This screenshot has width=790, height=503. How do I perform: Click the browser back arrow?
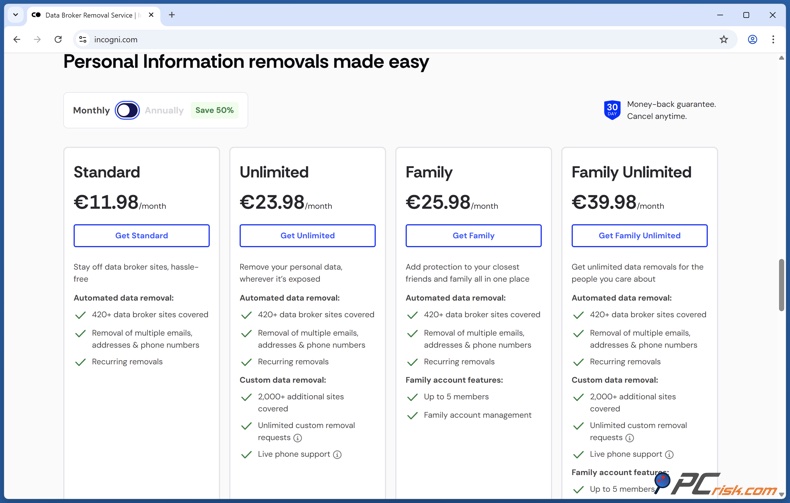(17, 40)
